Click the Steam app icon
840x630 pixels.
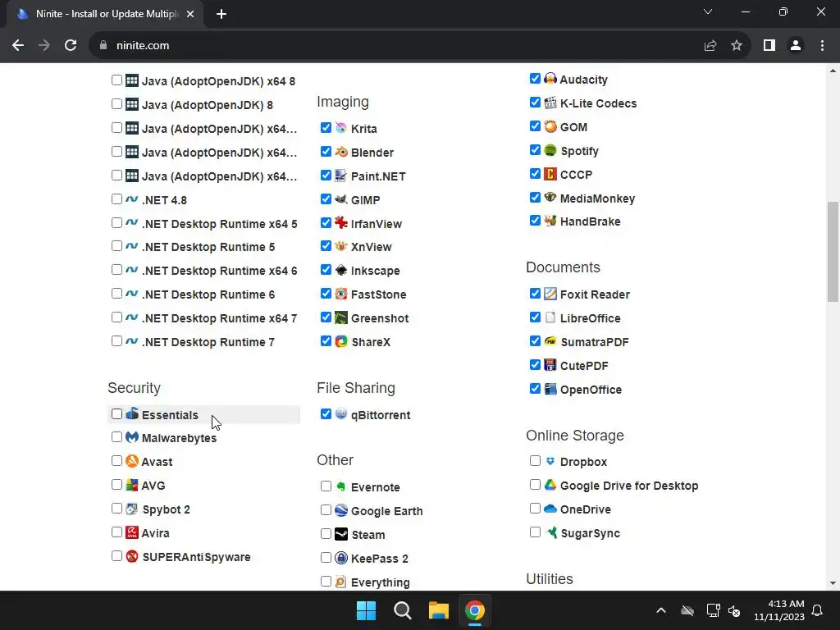(340, 534)
